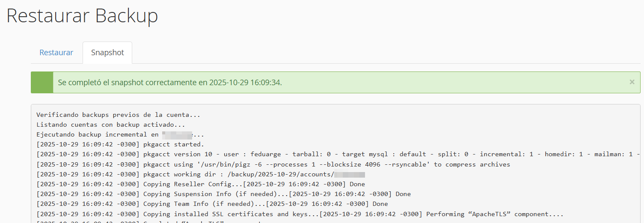Screen dimensions: 644x223
Task: Click the green status block on the alert
Action: 42,82
